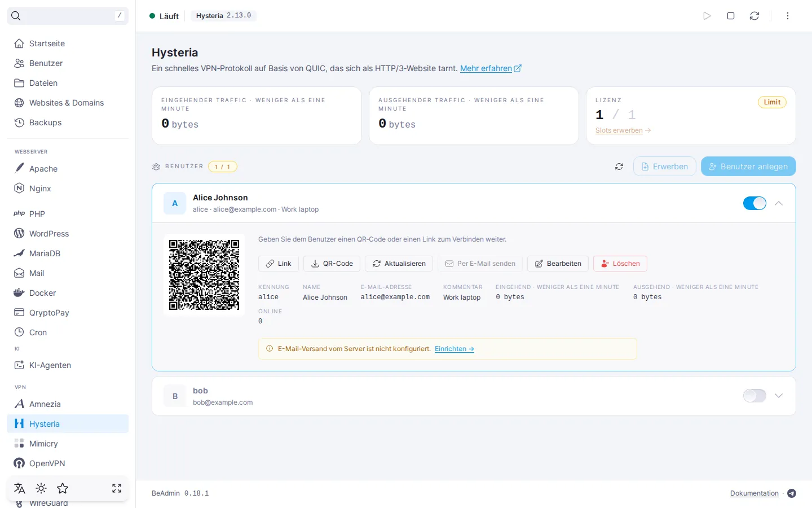This screenshot has width=812, height=508.
Task: Enable bob's user toggle
Action: pyautogui.click(x=754, y=396)
